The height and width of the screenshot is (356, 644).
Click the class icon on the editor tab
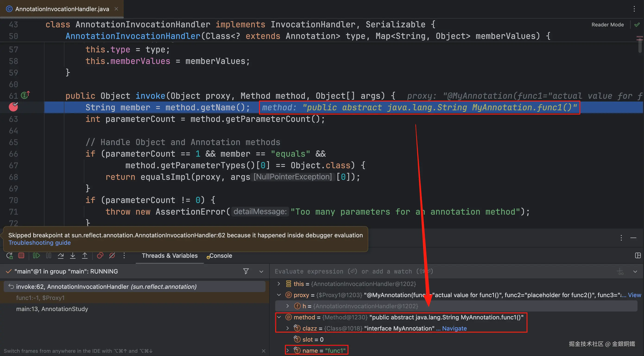click(9, 9)
